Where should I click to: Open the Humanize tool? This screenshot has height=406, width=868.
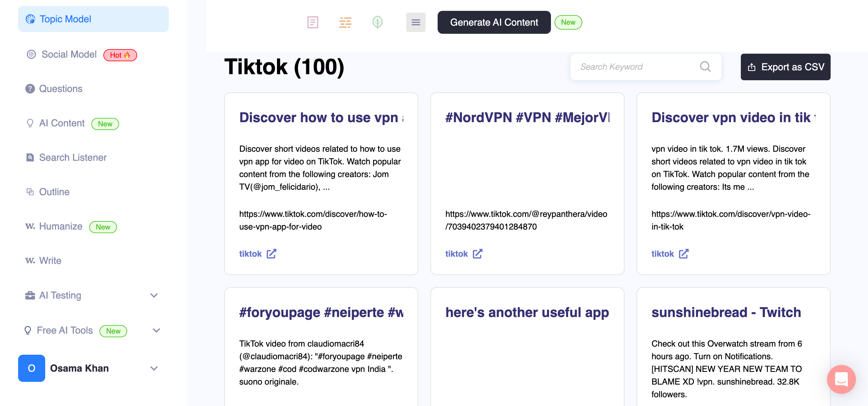(61, 226)
